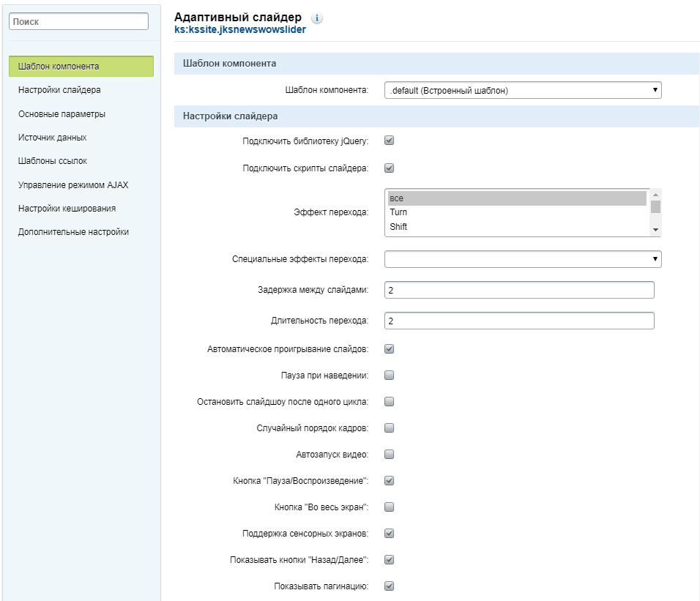700x601 pixels.
Task: Toggle Подключить скрипты слайдера checkbox
Action: point(390,168)
